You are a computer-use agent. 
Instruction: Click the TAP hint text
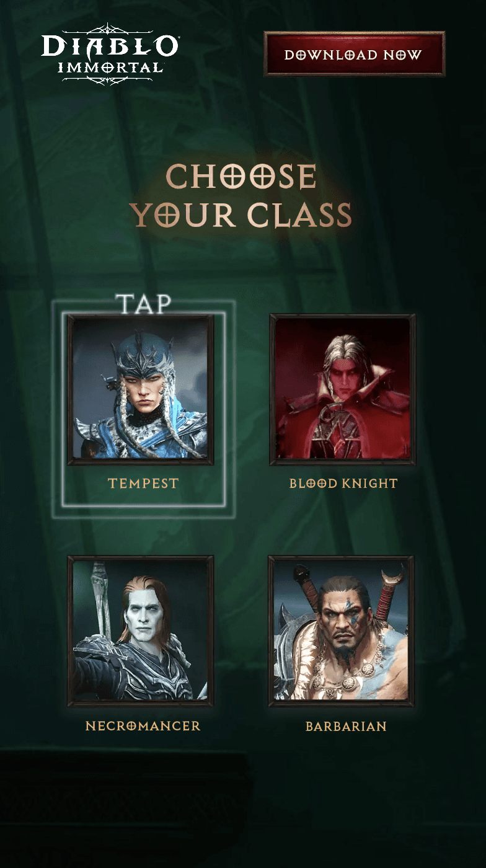143,304
